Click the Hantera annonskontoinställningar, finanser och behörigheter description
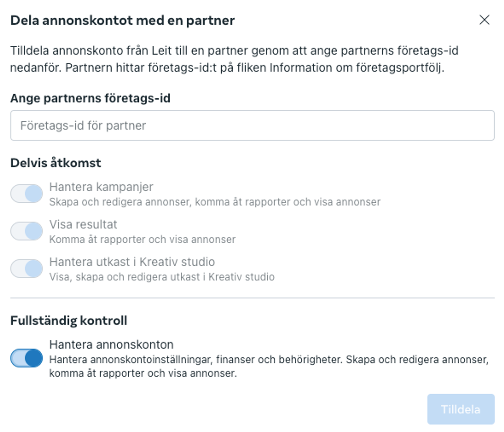The width and height of the screenshot is (504, 432). click(268, 366)
